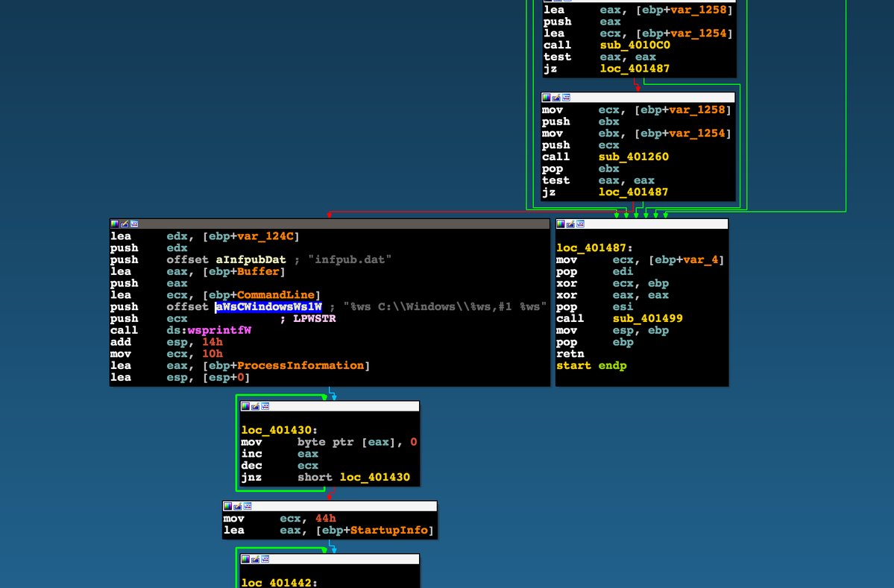894x588 pixels.
Task: Click the highlighted aWsCWindowsWs1W operand
Action: [268, 307]
